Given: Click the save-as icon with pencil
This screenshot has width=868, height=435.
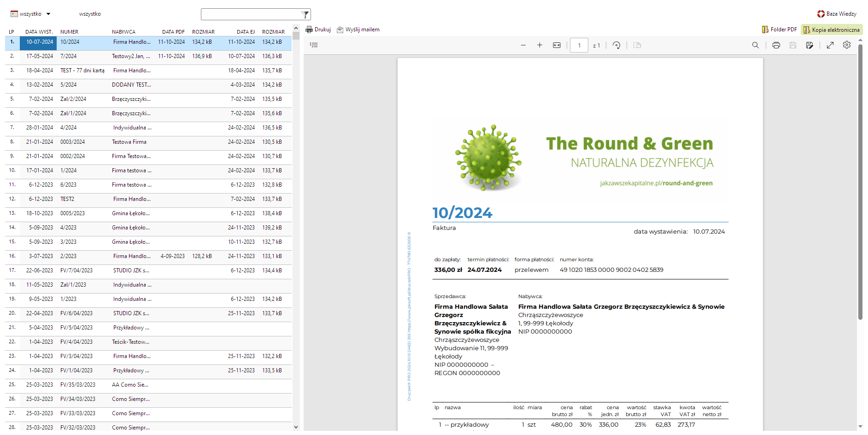Looking at the screenshot, I should (x=809, y=45).
